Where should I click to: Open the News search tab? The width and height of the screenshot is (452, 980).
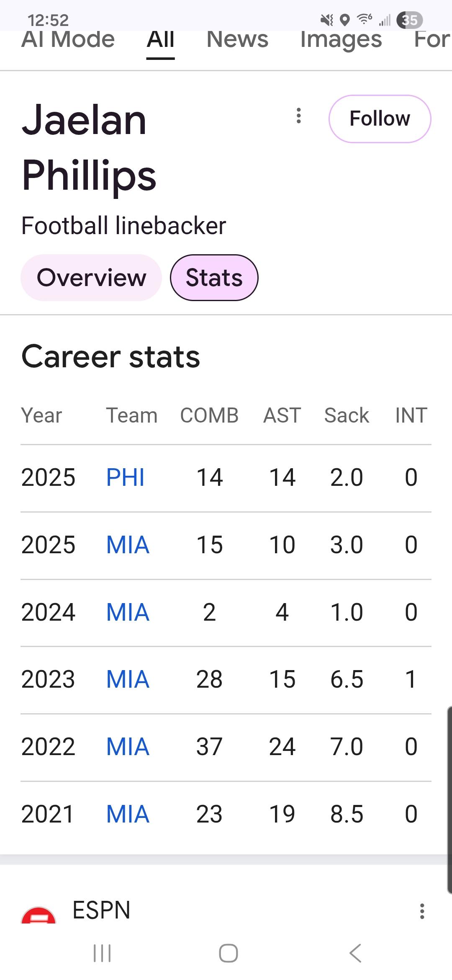(x=237, y=40)
